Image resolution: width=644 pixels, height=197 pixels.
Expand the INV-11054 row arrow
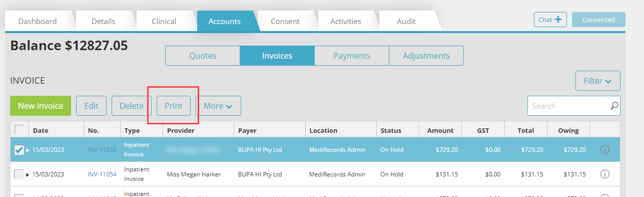tap(28, 174)
